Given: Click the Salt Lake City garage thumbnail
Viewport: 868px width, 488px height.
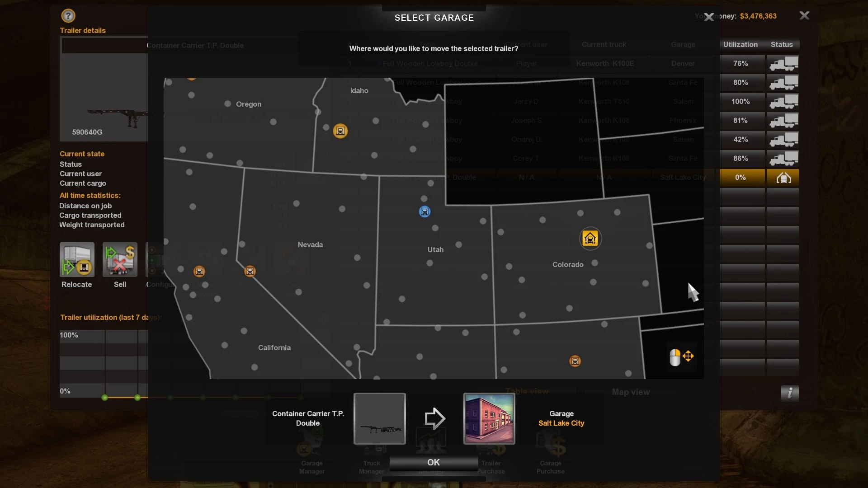Looking at the screenshot, I should tap(489, 418).
